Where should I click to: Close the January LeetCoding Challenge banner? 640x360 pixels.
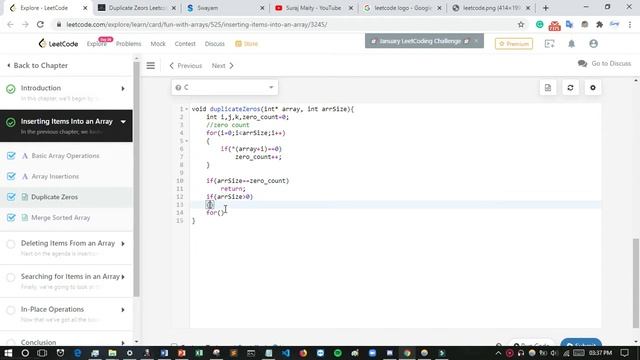pyautogui.click(x=476, y=41)
